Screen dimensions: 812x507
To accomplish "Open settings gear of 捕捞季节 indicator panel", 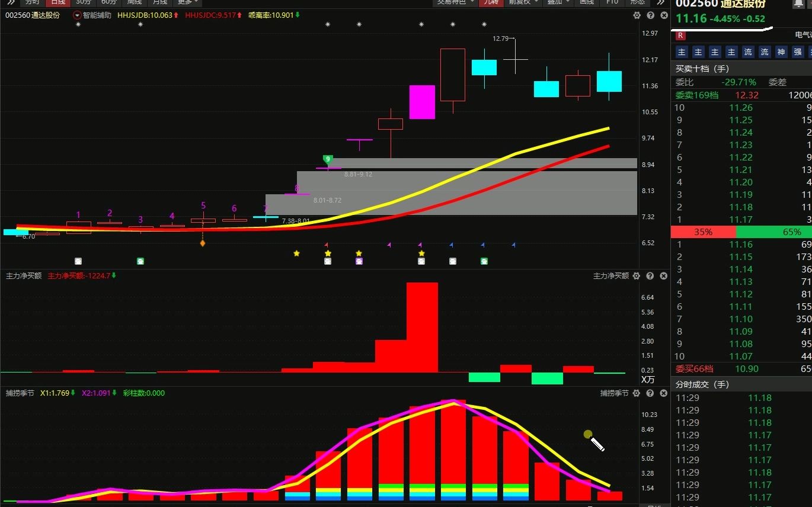I will pyautogui.click(x=637, y=393).
